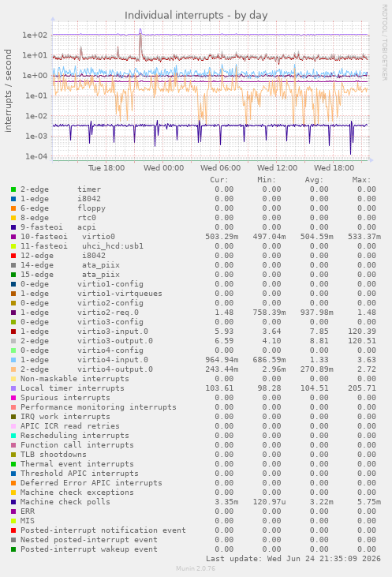Click the 1e+02 y-axis label
This screenshot has height=577, width=392.
pyautogui.click(x=35, y=36)
